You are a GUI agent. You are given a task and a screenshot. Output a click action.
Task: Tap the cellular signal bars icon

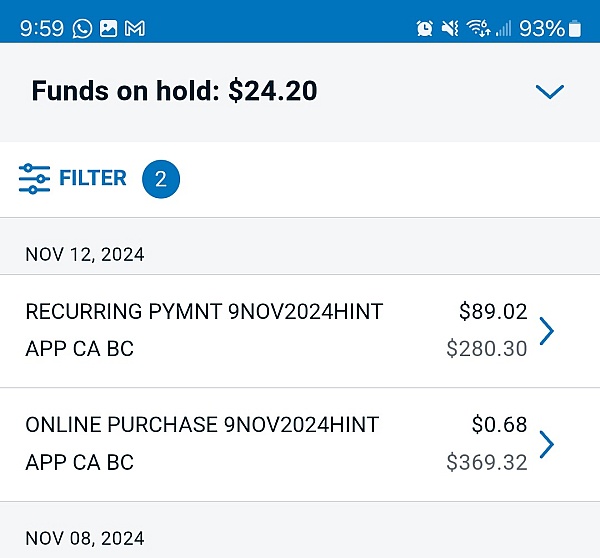pos(504,29)
